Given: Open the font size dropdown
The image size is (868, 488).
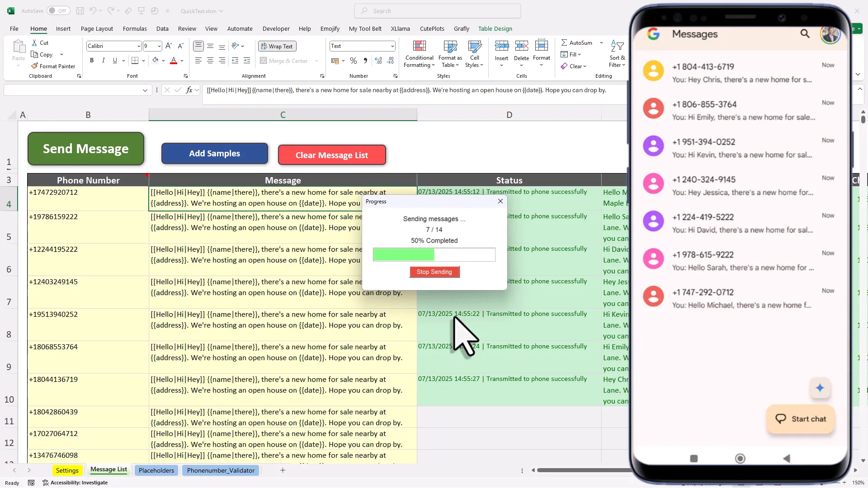Looking at the screenshot, I should [x=159, y=46].
